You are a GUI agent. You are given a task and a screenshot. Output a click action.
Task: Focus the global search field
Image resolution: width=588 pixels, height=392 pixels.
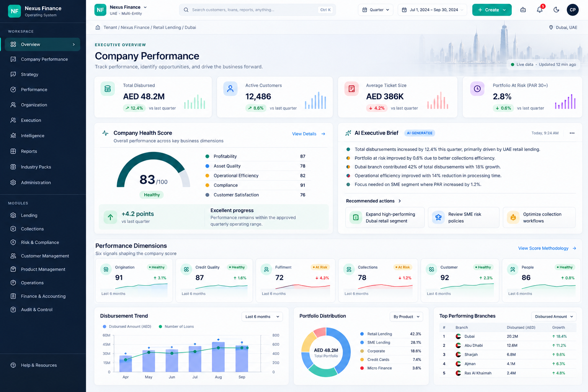click(257, 10)
